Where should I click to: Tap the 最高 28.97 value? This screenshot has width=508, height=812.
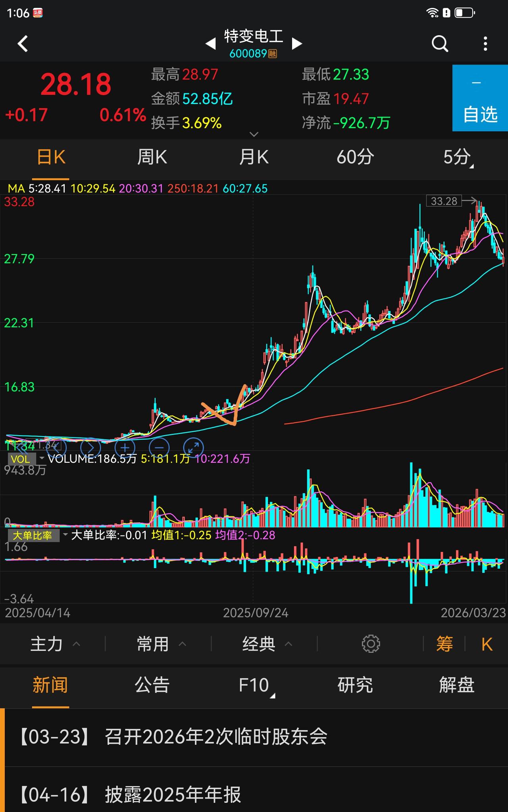point(200,75)
